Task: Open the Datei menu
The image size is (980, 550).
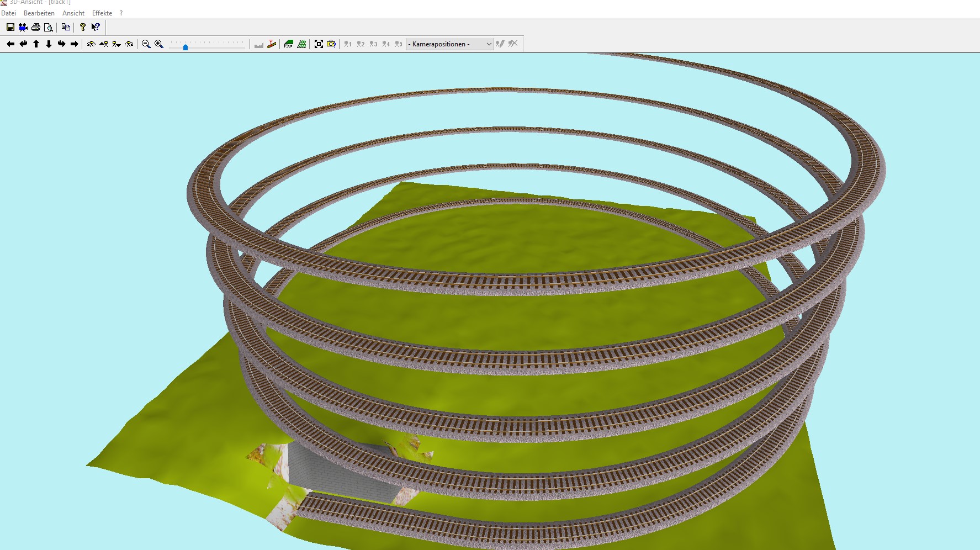Action: point(8,13)
